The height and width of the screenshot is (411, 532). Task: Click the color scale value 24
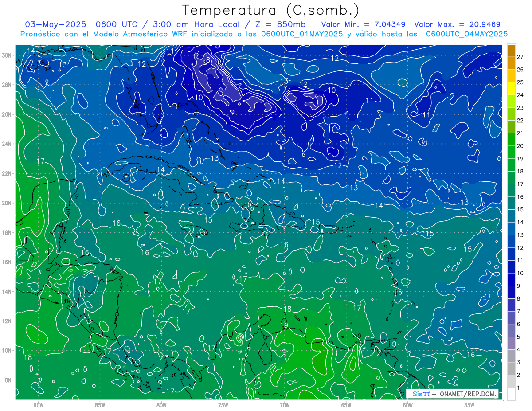(x=520, y=95)
